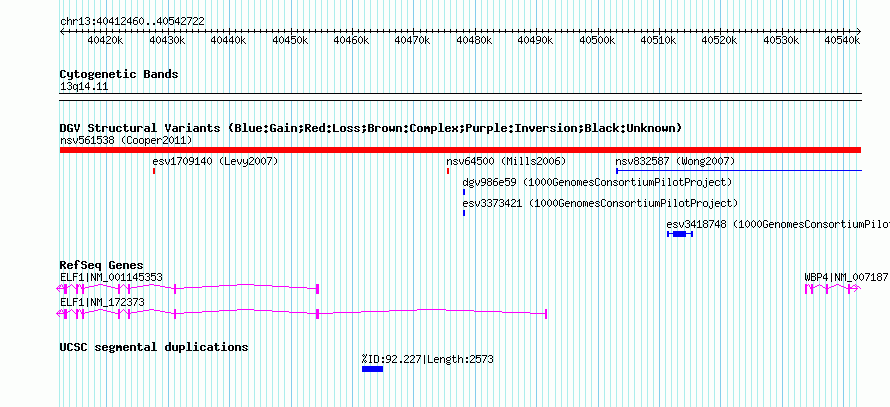Click the 40490k ruler tick label

[x=535, y=40]
